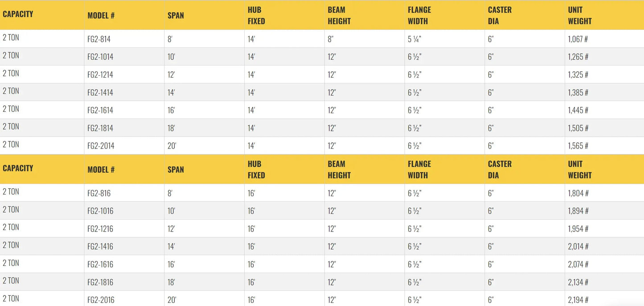
Task: Click the 1,325 # unit weight value
Action: click(x=578, y=75)
